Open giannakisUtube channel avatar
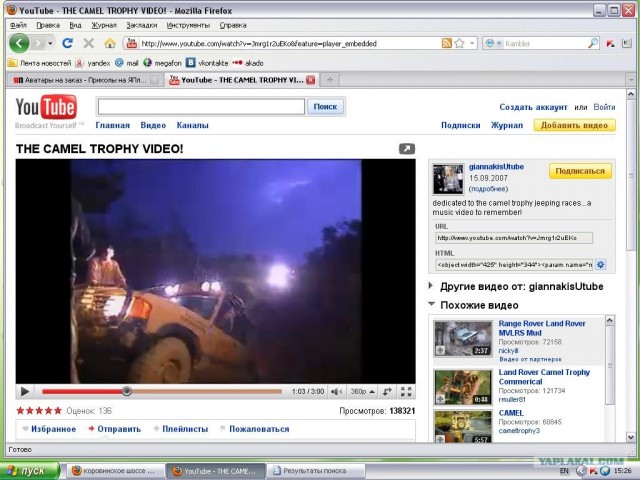 [448, 179]
